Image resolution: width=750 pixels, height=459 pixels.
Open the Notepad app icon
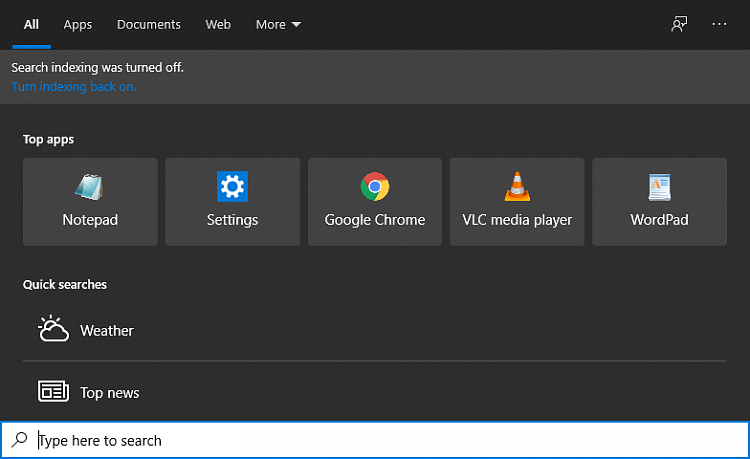pyautogui.click(x=89, y=187)
